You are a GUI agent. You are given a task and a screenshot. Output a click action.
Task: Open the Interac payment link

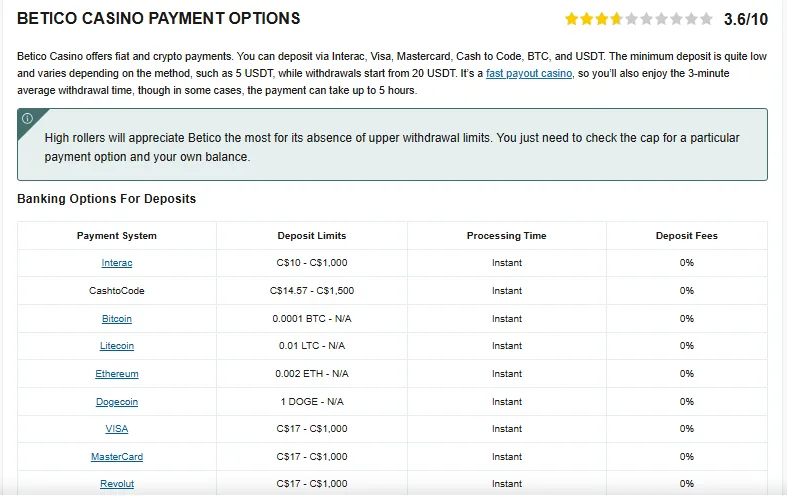tap(117, 263)
